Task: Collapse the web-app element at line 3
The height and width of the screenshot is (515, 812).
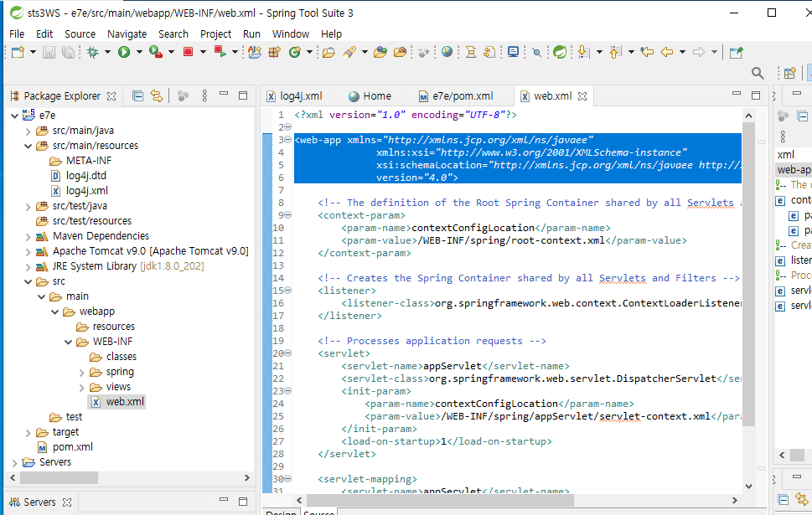Action: tap(288, 140)
